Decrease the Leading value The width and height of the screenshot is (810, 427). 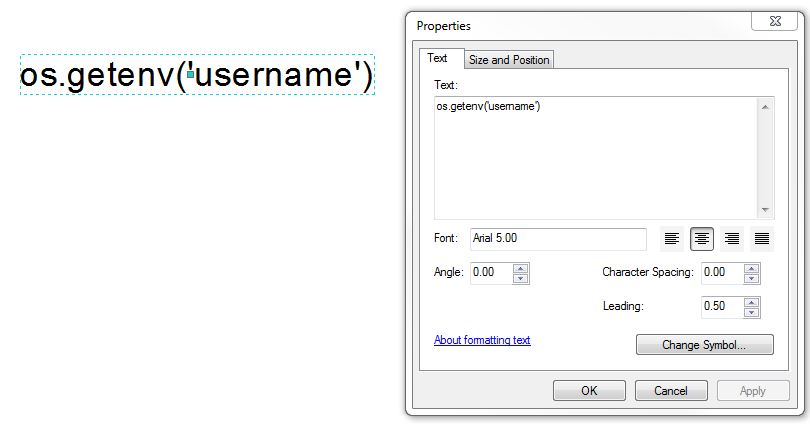(x=751, y=312)
